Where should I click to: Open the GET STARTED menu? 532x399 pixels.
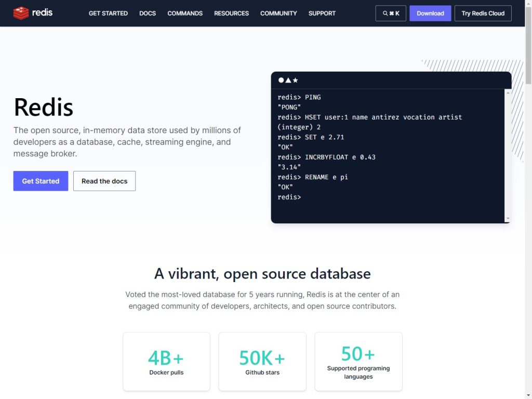click(x=108, y=13)
